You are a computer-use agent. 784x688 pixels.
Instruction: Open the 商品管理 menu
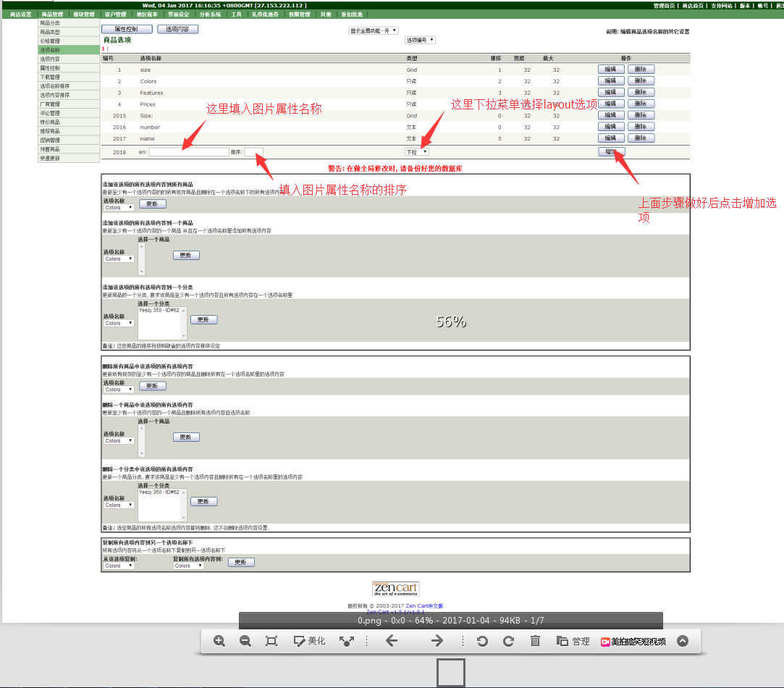(52, 14)
